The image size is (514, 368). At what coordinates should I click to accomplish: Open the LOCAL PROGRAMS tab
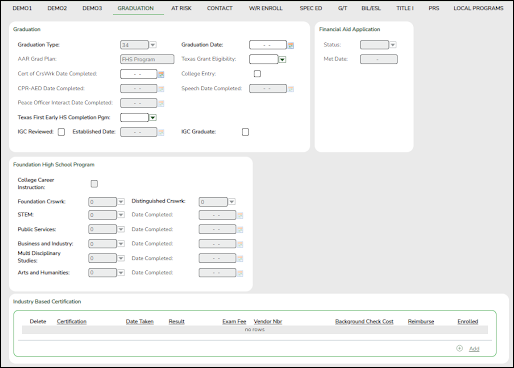(x=478, y=8)
